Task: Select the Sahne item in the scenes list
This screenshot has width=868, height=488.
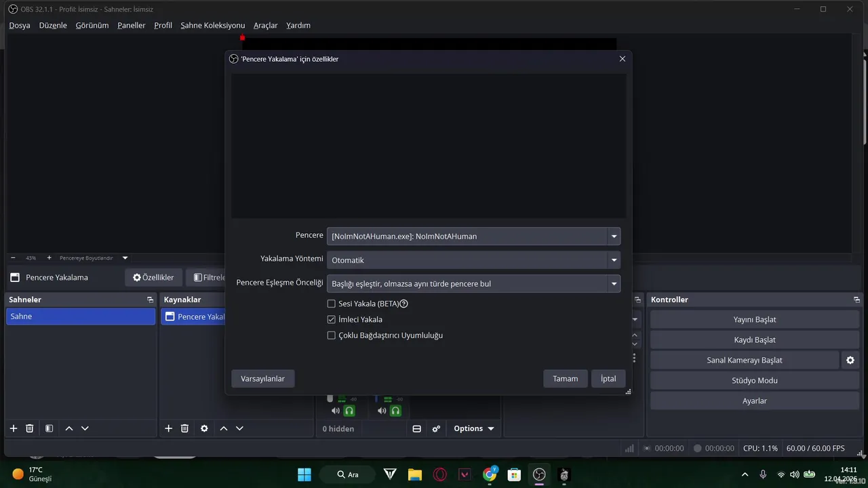Action: tap(81, 317)
